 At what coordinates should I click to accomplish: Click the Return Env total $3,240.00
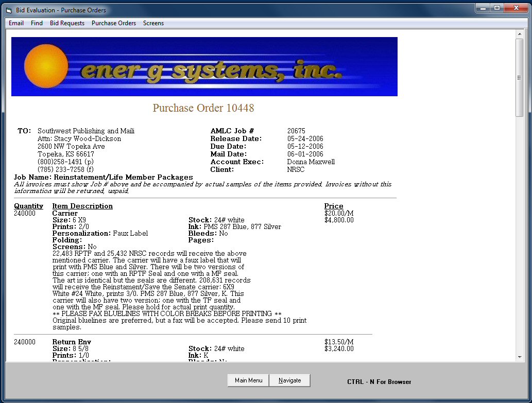pyautogui.click(x=339, y=349)
